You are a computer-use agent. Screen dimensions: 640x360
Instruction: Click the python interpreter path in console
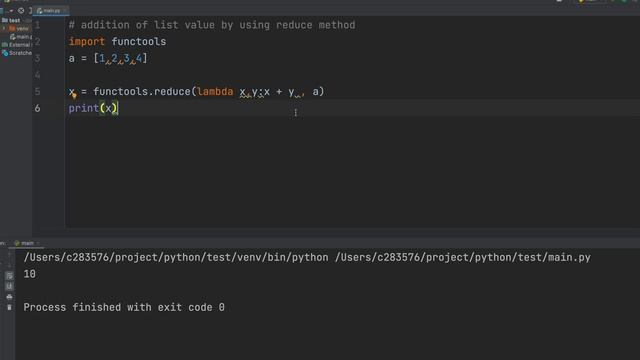pos(176,258)
